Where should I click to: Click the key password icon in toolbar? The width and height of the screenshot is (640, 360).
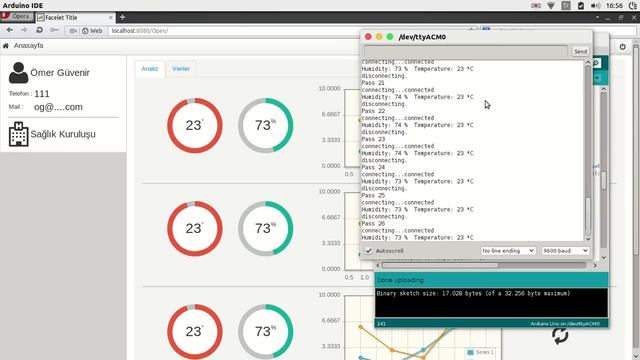pos(54,30)
